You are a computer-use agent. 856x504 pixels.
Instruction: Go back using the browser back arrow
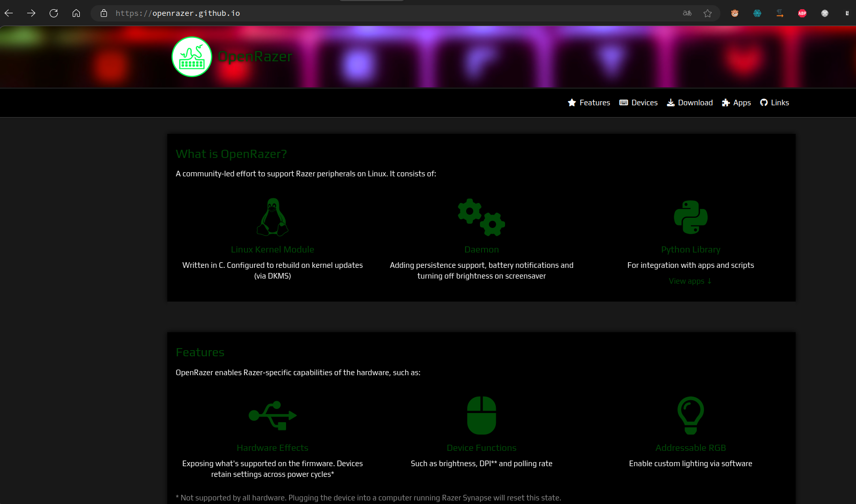[x=9, y=13]
